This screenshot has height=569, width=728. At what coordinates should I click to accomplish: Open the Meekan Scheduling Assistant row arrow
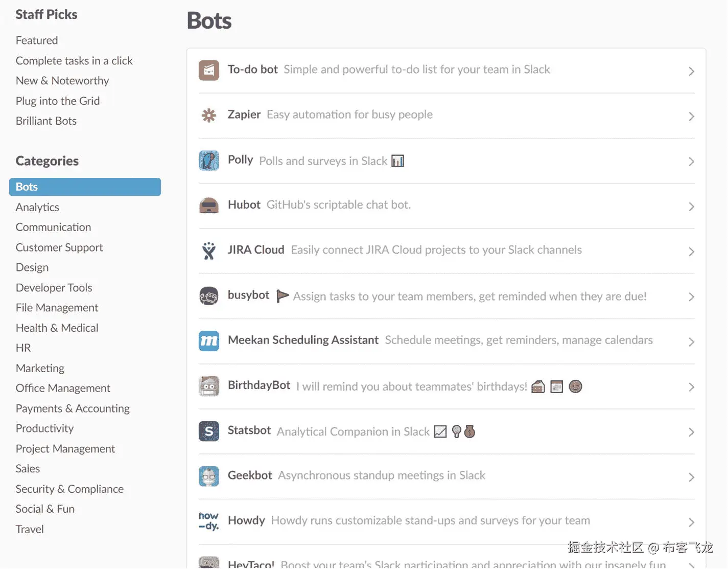[691, 342]
